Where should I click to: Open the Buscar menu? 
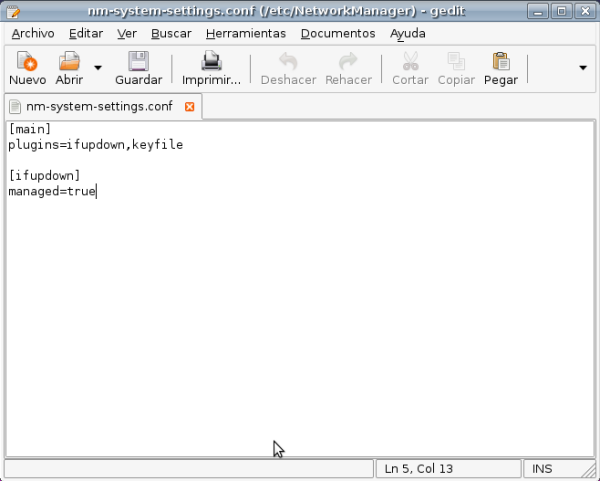pyautogui.click(x=171, y=33)
